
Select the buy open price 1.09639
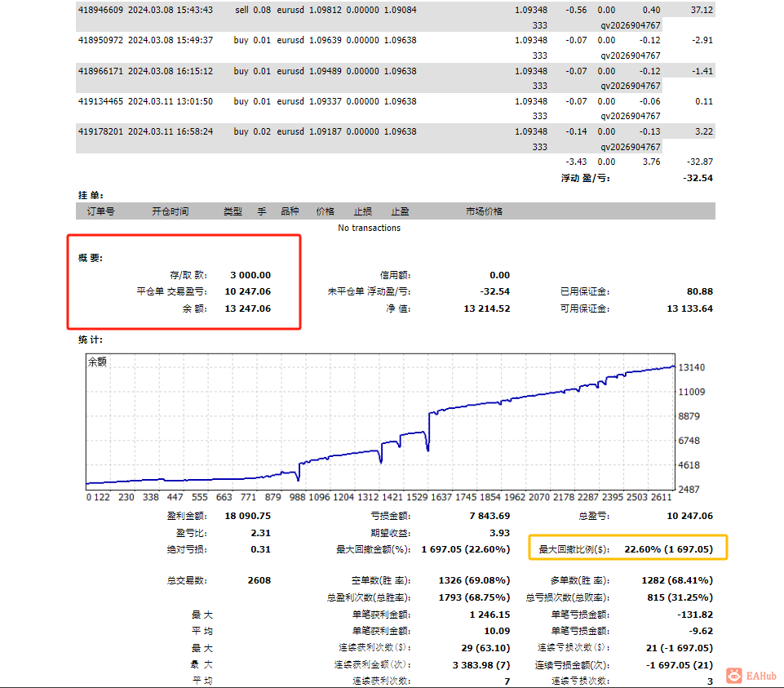coord(326,40)
